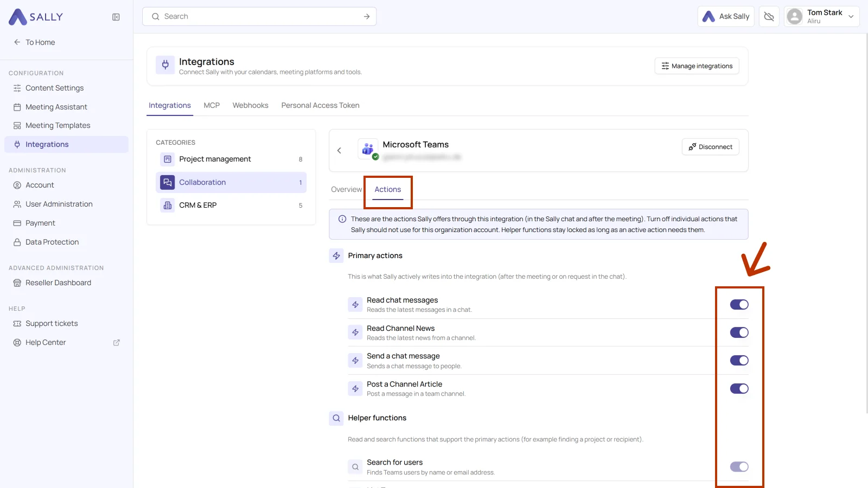868x488 pixels.
Task: Click the Primary actions lightning icon
Action: tap(336, 255)
